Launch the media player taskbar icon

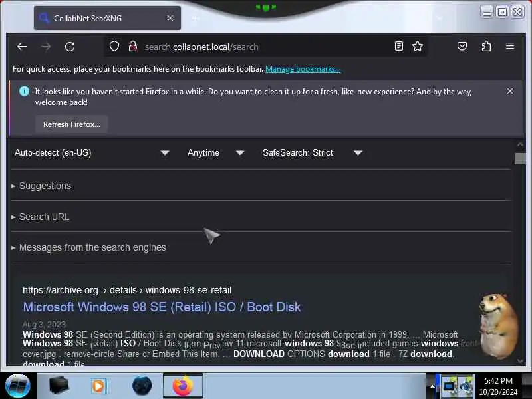click(99, 386)
